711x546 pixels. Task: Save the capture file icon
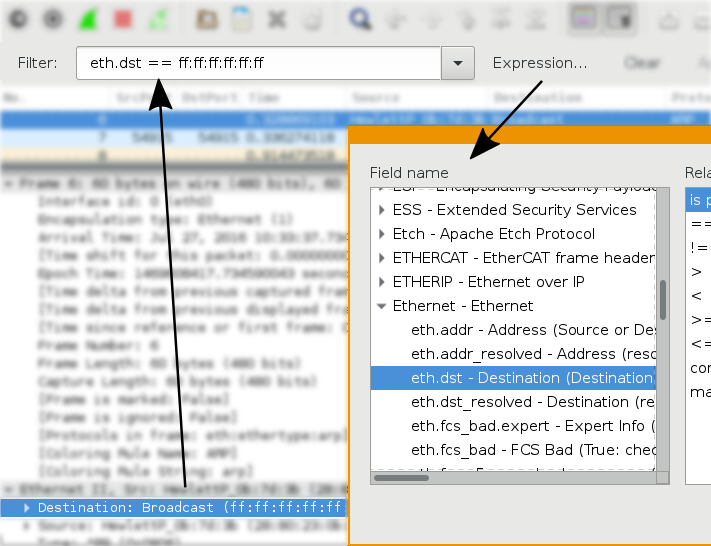tap(242, 19)
